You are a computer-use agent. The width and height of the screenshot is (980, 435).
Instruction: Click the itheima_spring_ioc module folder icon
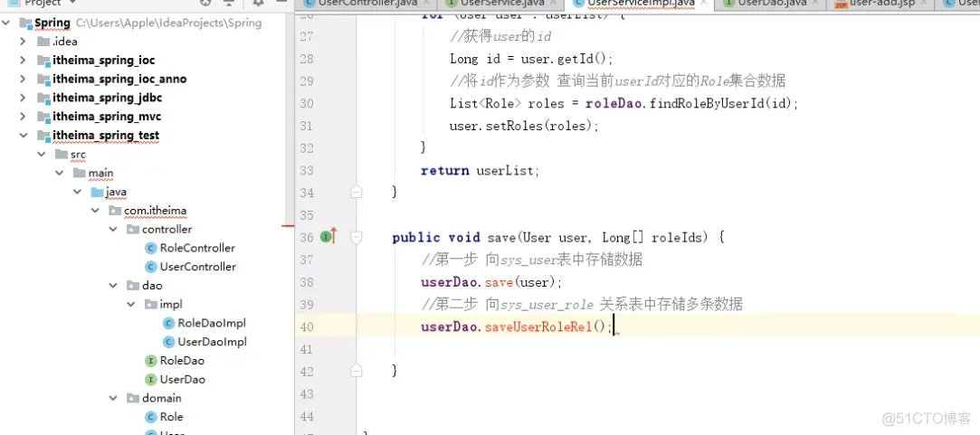tap(43, 61)
